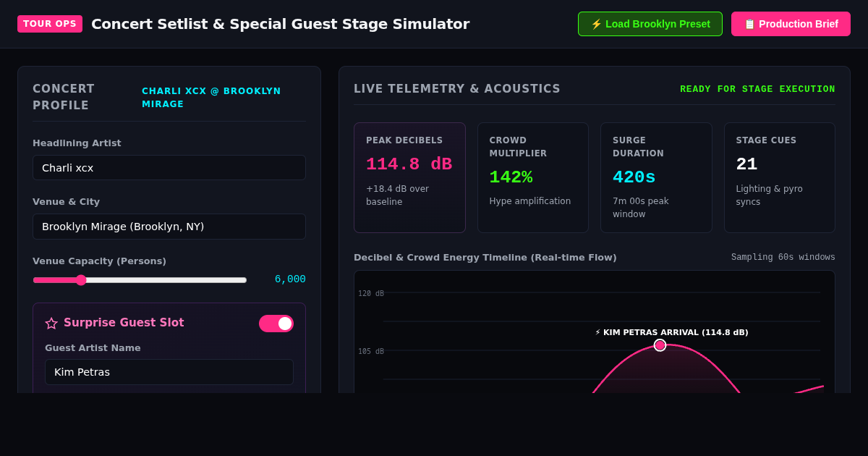
Task: Click the lightning icon on Load Brooklyn Preset
Action: click(596, 24)
